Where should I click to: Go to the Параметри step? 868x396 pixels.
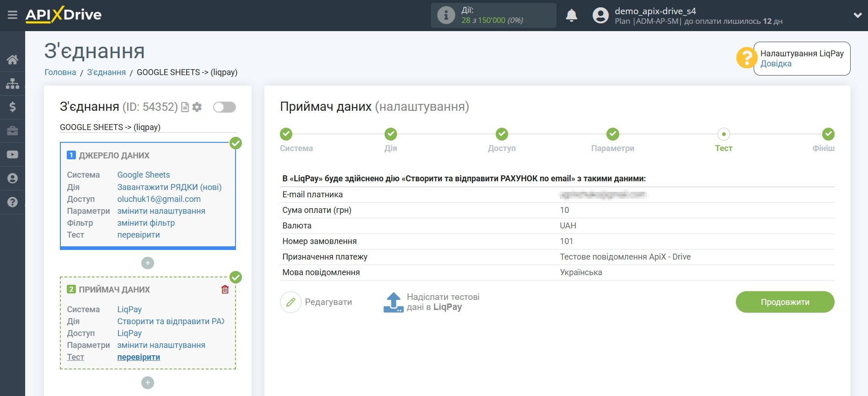pos(613,134)
